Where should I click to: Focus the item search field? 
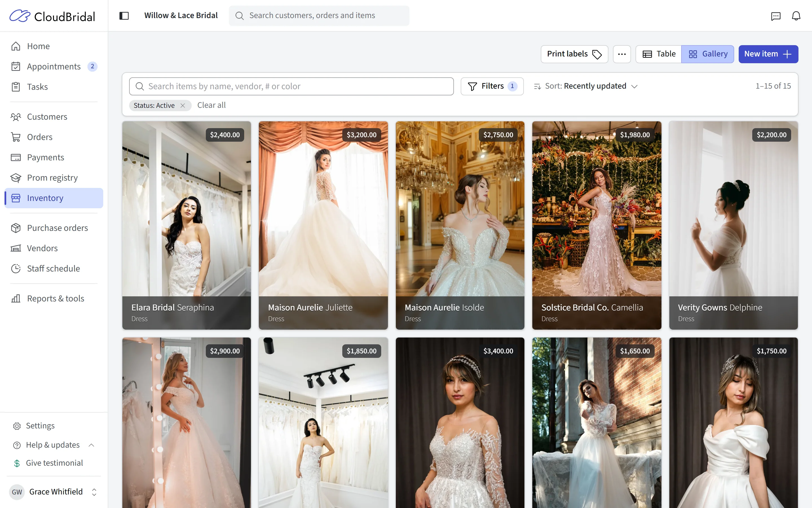point(291,86)
